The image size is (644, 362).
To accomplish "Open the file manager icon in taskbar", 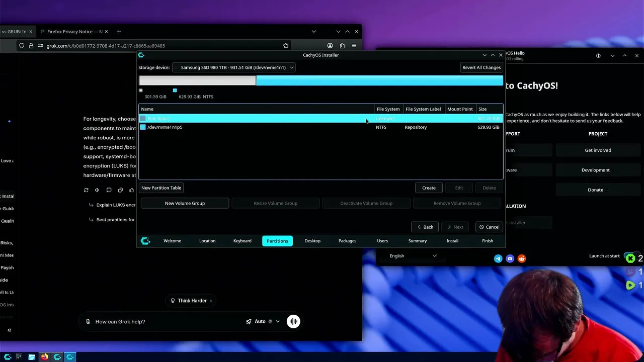I will pyautogui.click(x=32, y=357).
